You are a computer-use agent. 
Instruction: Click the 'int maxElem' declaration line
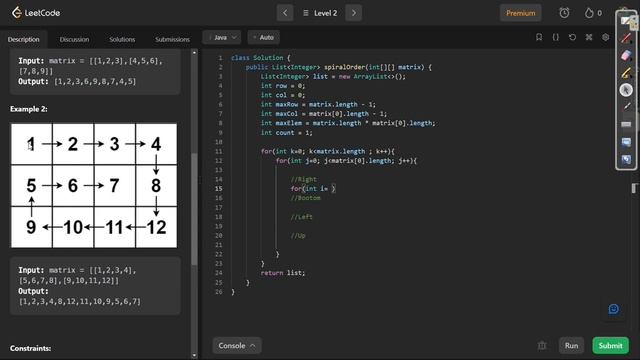click(348, 123)
